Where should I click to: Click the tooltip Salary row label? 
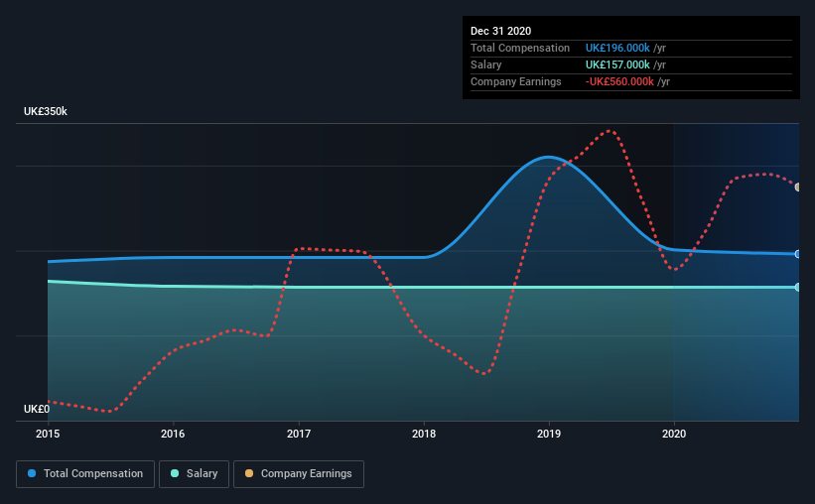coord(486,64)
